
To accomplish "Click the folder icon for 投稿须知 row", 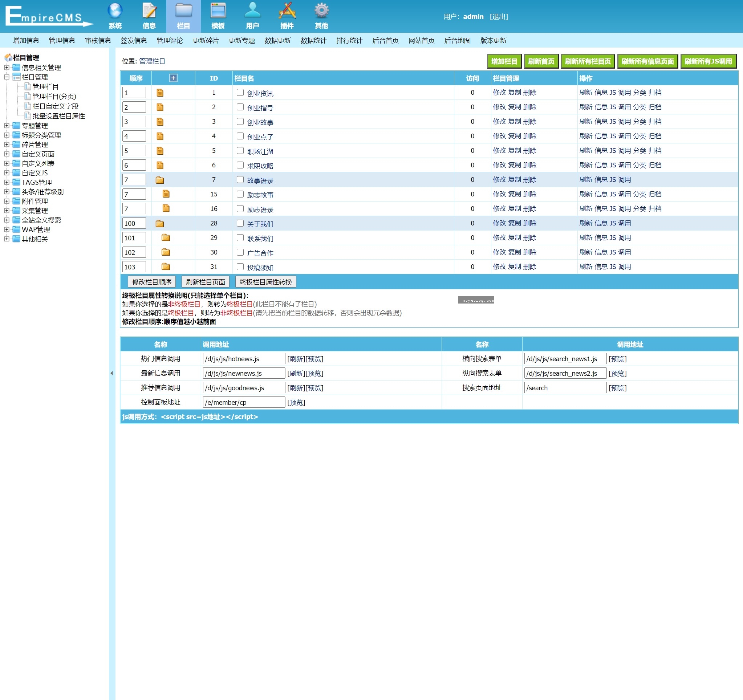I will tap(166, 267).
